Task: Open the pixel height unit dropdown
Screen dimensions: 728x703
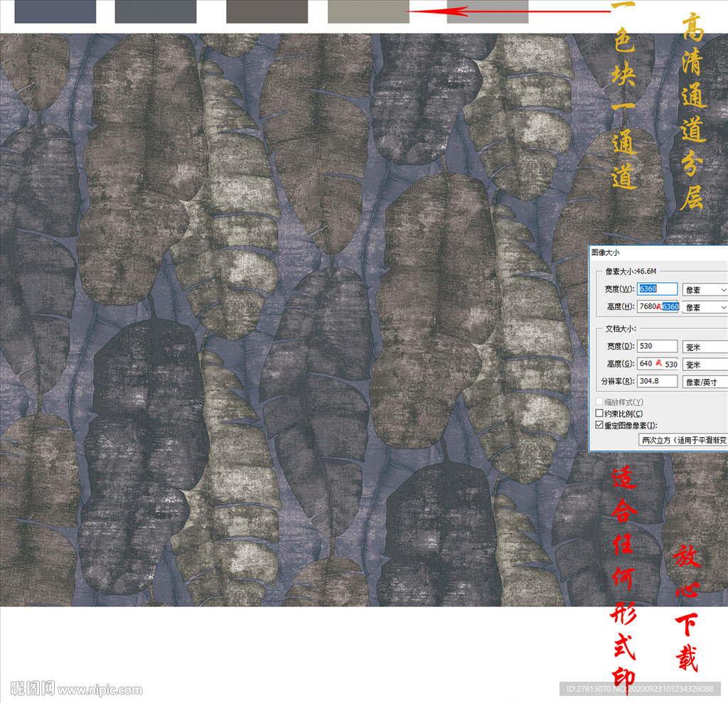Action: click(x=705, y=307)
